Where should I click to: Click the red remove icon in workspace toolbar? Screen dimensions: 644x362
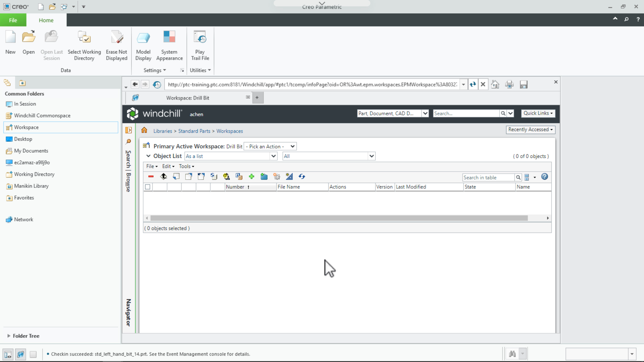pyautogui.click(x=151, y=177)
